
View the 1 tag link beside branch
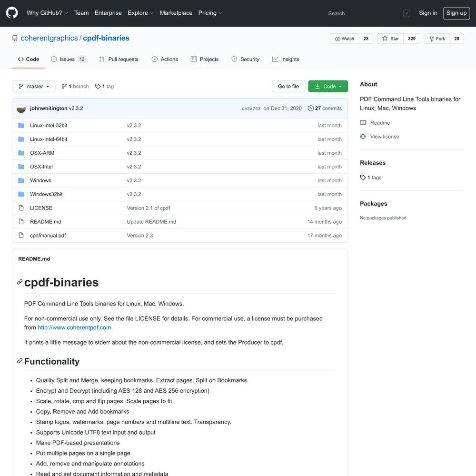(x=104, y=86)
